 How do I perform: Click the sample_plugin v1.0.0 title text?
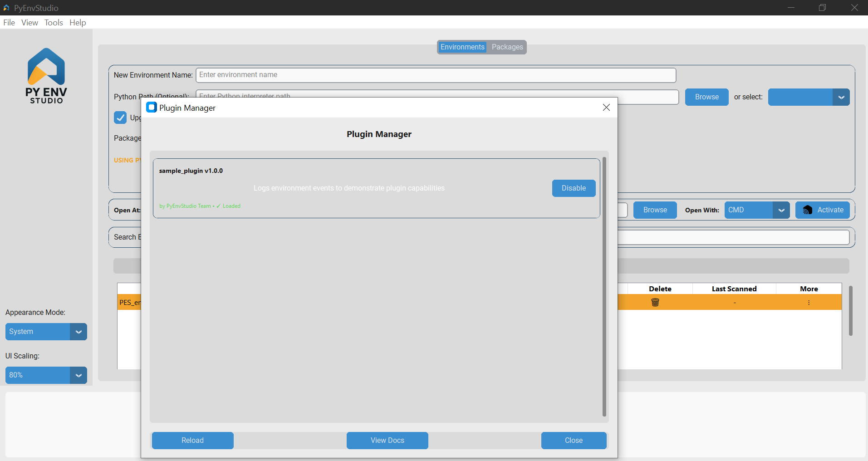point(191,171)
